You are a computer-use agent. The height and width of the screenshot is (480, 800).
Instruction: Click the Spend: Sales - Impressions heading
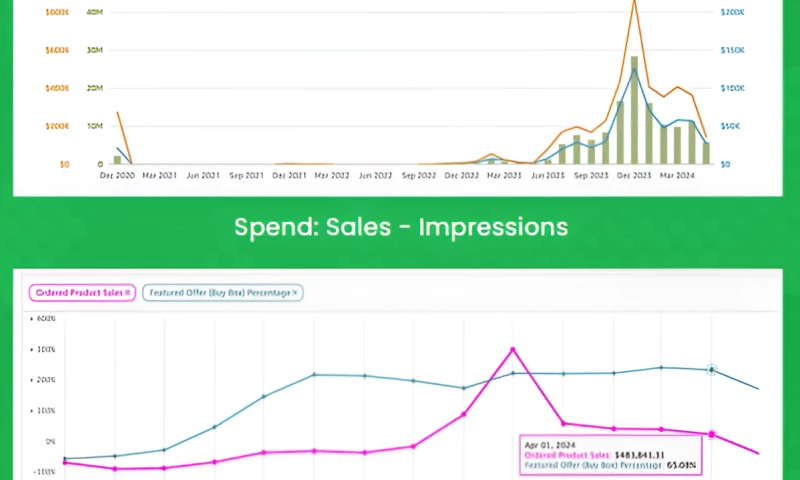point(400,227)
